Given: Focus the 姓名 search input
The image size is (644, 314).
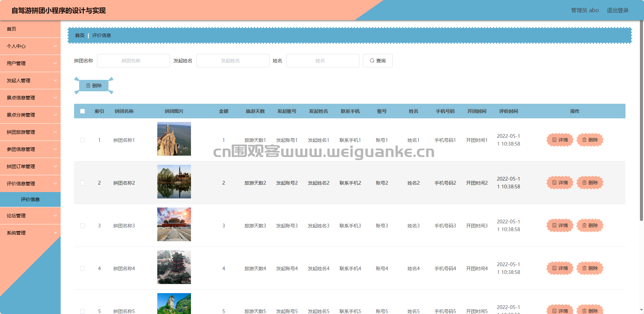Looking at the screenshot, I should coord(323,61).
